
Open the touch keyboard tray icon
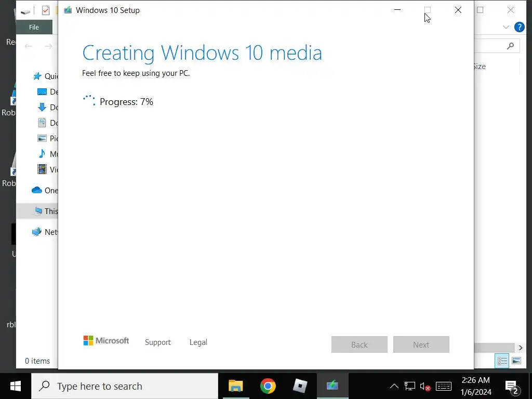pyautogui.click(x=444, y=386)
